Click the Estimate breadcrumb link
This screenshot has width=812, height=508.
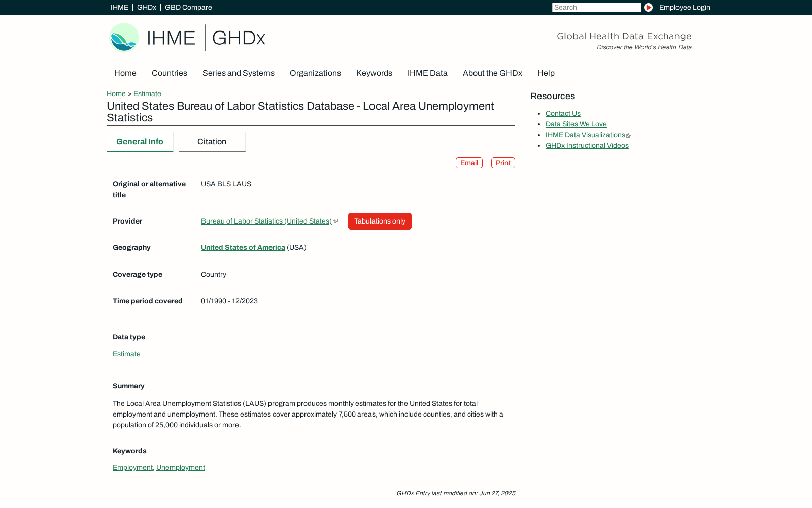pos(147,93)
